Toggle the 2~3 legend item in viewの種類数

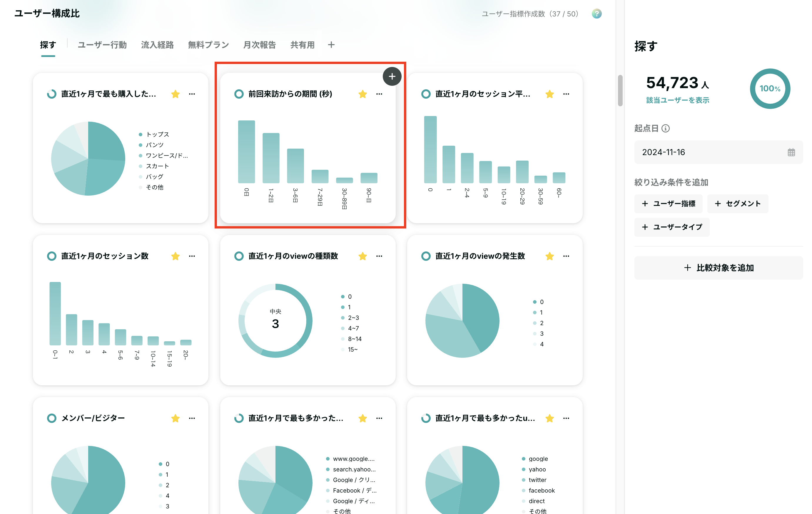pyautogui.click(x=350, y=318)
